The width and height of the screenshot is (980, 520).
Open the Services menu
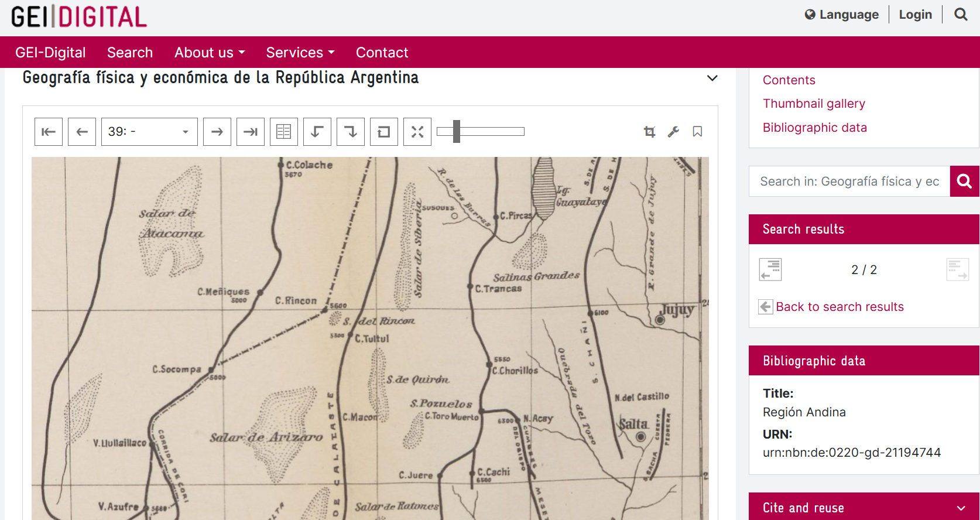[300, 53]
